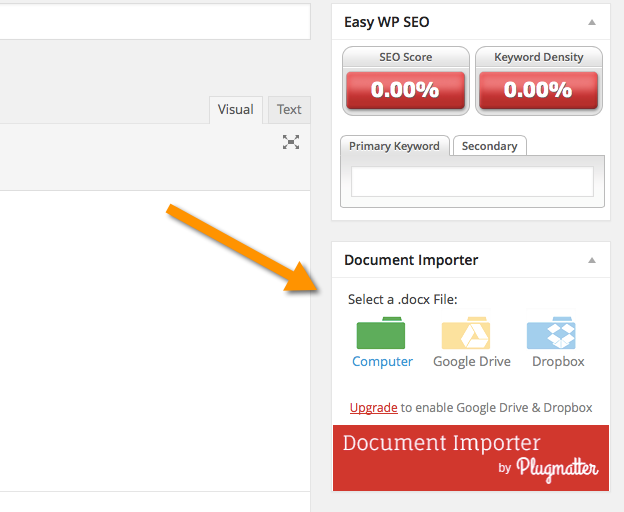Image resolution: width=624 pixels, height=512 pixels.
Task: Choose the Google Drive folder icon
Action: coord(466,333)
